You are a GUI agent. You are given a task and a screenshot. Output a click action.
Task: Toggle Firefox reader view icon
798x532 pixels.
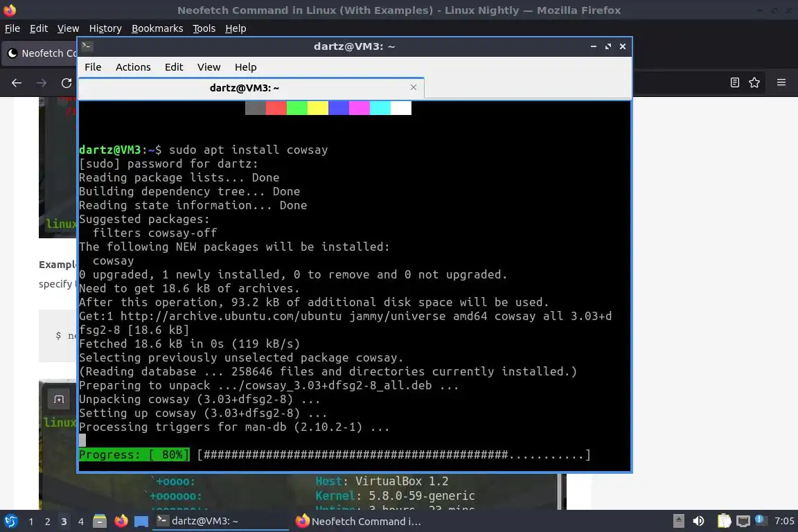[x=734, y=82]
